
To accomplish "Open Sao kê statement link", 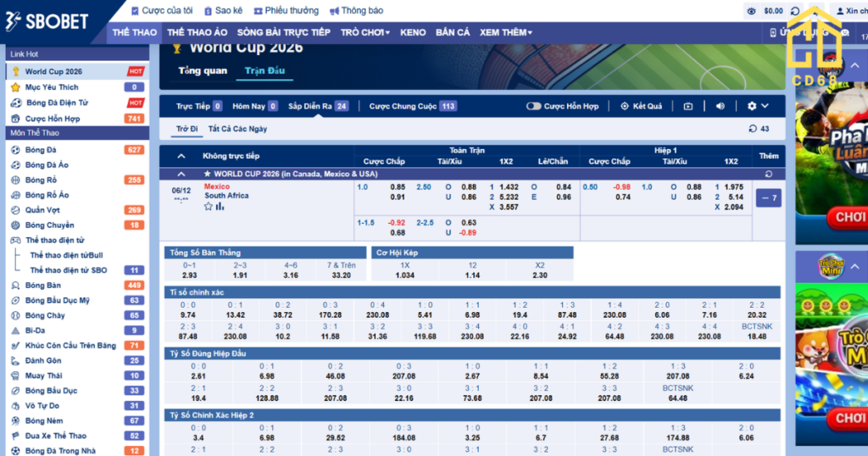I will pos(224,10).
